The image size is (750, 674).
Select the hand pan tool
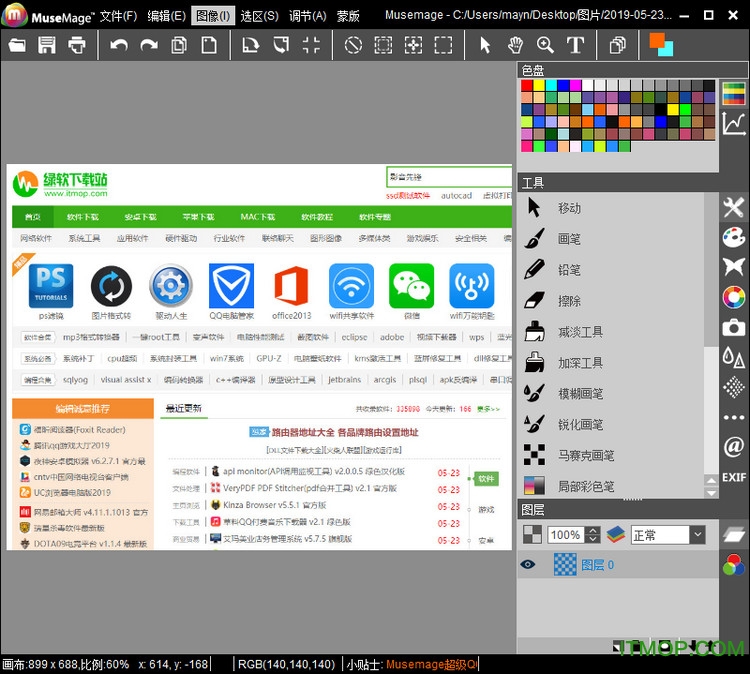(x=515, y=45)
